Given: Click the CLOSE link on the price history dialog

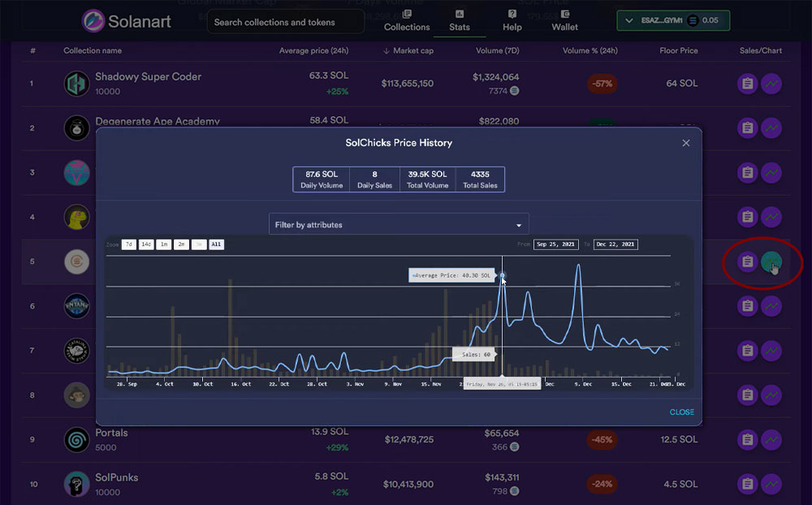Looking at the screenshot, I should coord(681,412).
